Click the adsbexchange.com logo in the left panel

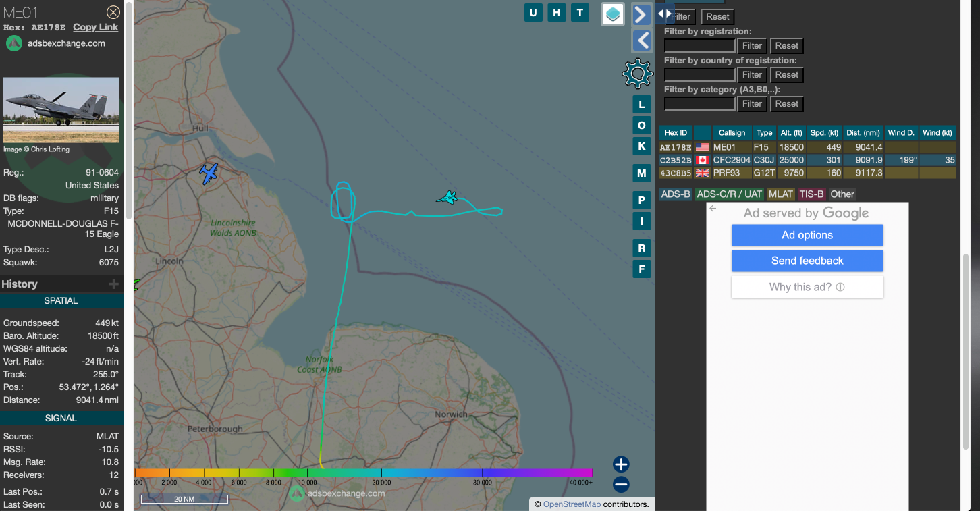coord(14,43)
